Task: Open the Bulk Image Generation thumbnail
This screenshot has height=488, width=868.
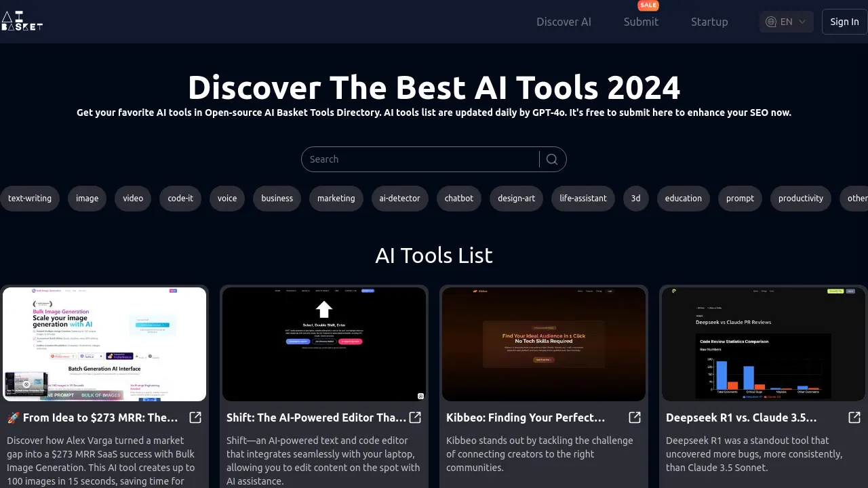Action: click(x=104, y=344)
